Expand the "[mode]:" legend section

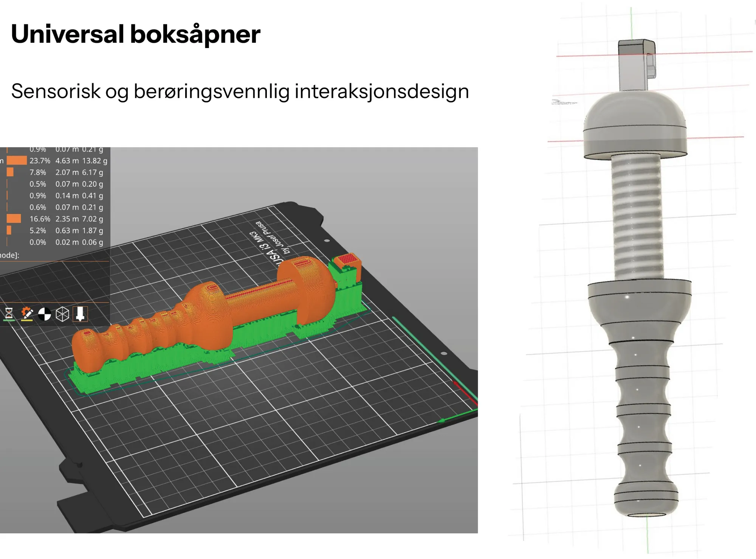pos(9,255)
